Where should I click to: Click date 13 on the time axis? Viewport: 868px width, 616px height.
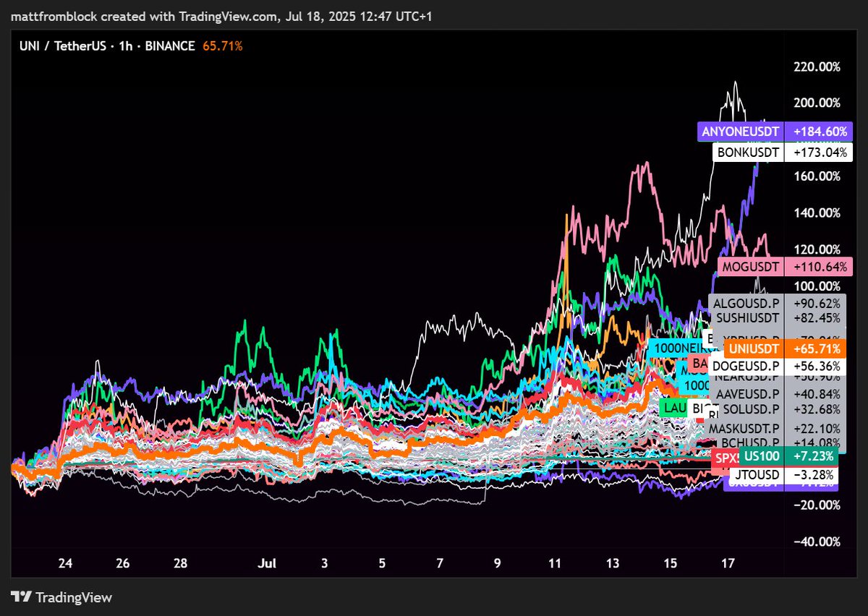point(613,563)
